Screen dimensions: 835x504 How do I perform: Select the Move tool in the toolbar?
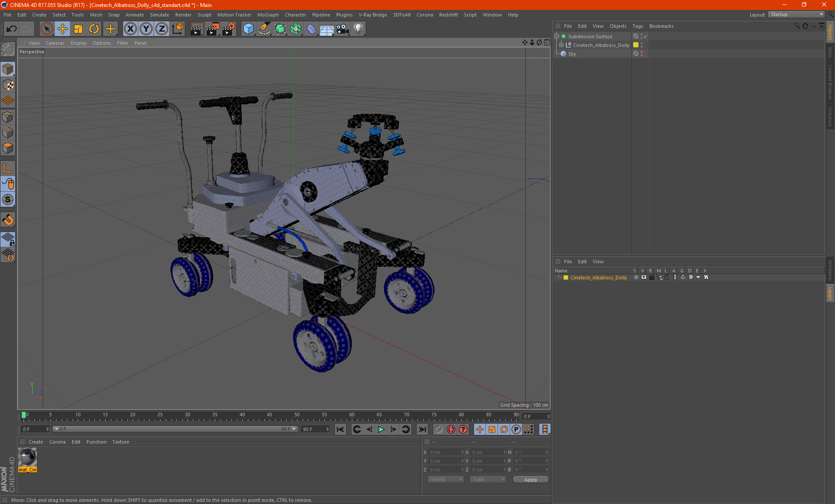(x=63, y=29)
